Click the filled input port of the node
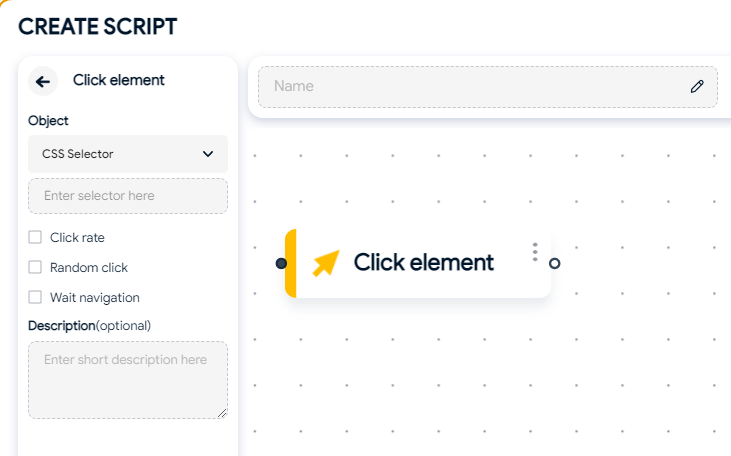731x456 pixels. (x=281, y=263)
